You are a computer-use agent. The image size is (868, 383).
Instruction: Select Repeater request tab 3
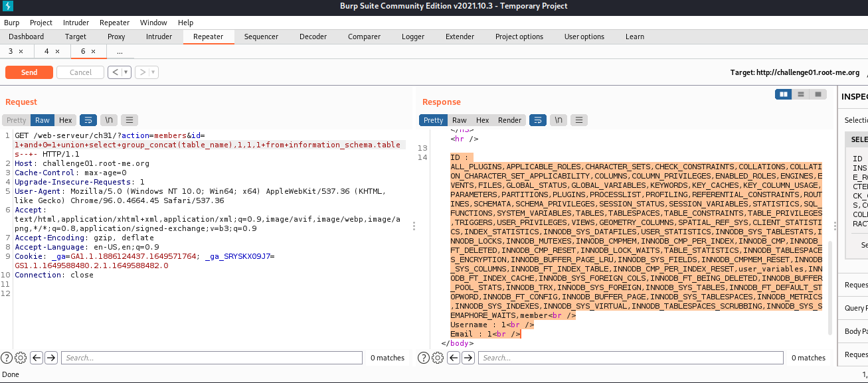pos(11,51)
